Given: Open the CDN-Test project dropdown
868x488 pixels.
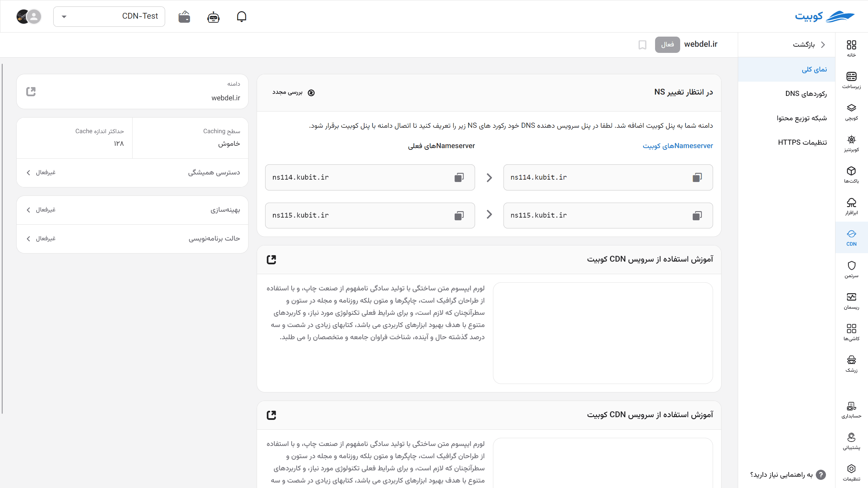Looking at the screenshot, I should pyautogui.click(x=109, y=16).
